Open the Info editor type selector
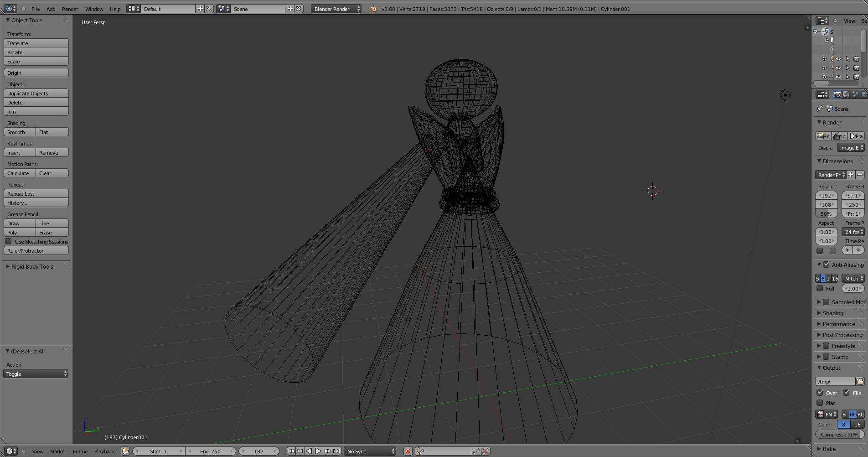 tap(10, 9)
